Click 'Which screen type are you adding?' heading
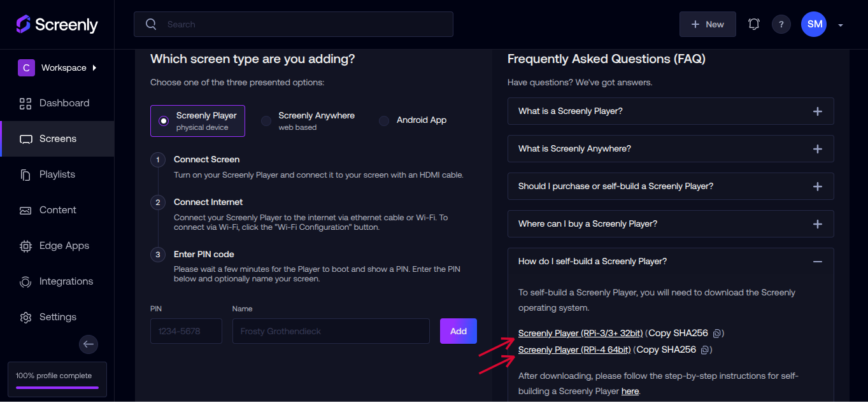The height and width of the screenshot is (403, 868). (x=252, y=59)
